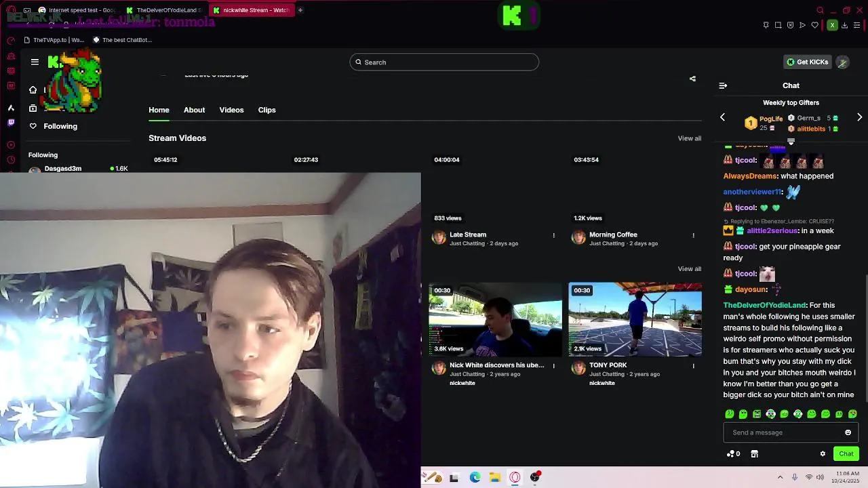Open channel points balance icon
The width and height of the screenshot is (868, 488).
(x=733, y=454)
